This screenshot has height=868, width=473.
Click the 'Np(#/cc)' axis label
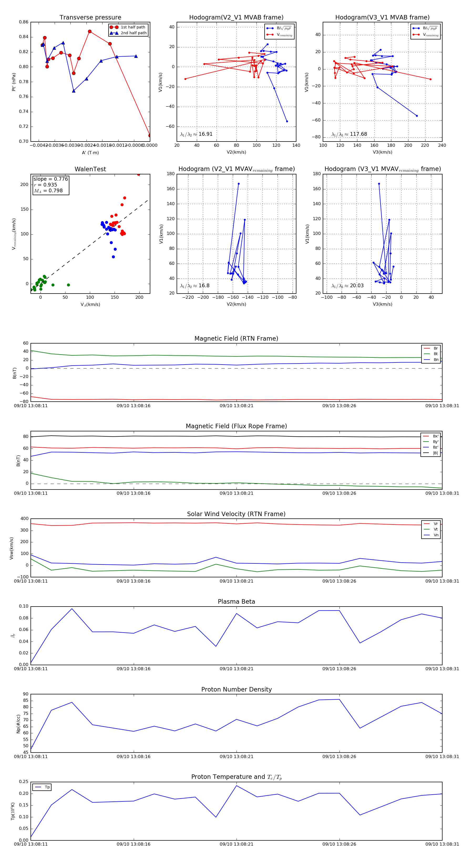[18, 723]
